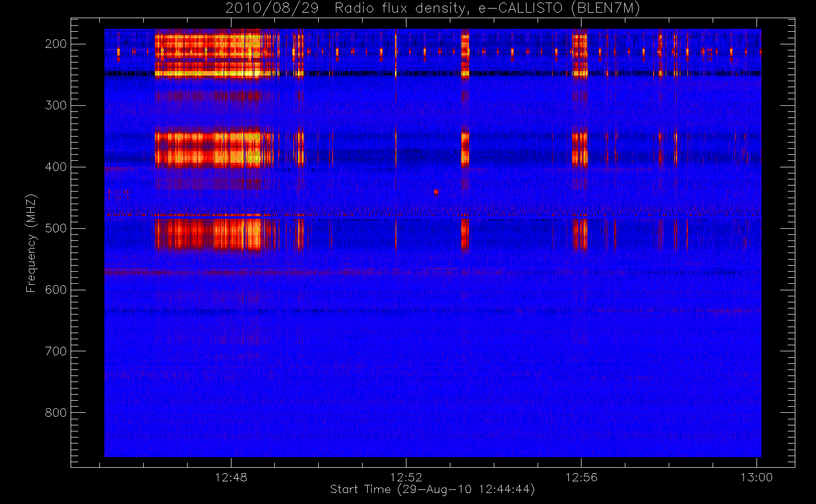
Task: Click the 12:52 time tick label
Action: pos(406,477)
